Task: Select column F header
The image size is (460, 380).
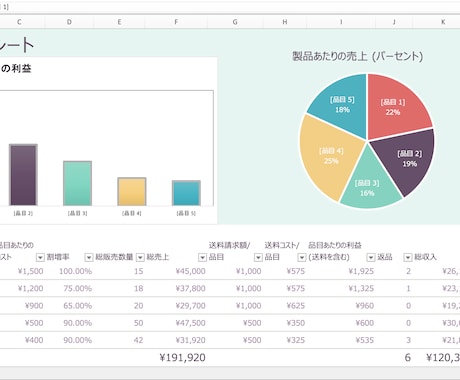Action: tap(176, 22)
